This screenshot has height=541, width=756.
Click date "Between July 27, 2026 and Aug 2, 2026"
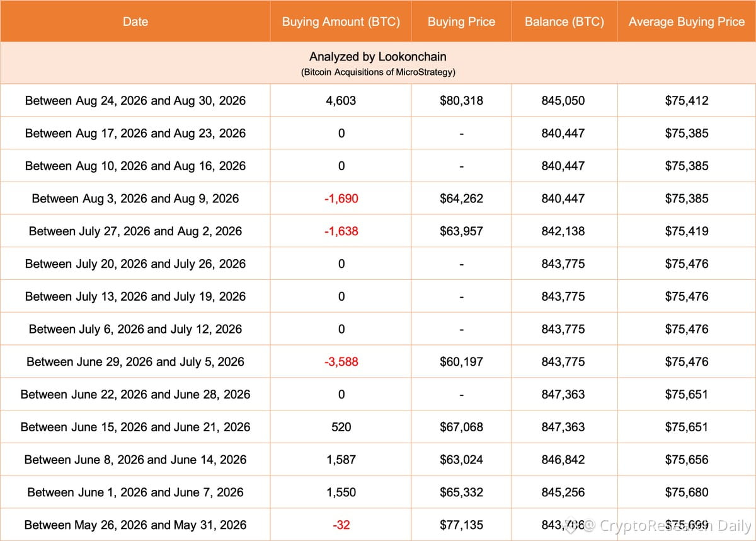(x=135, y=231)
